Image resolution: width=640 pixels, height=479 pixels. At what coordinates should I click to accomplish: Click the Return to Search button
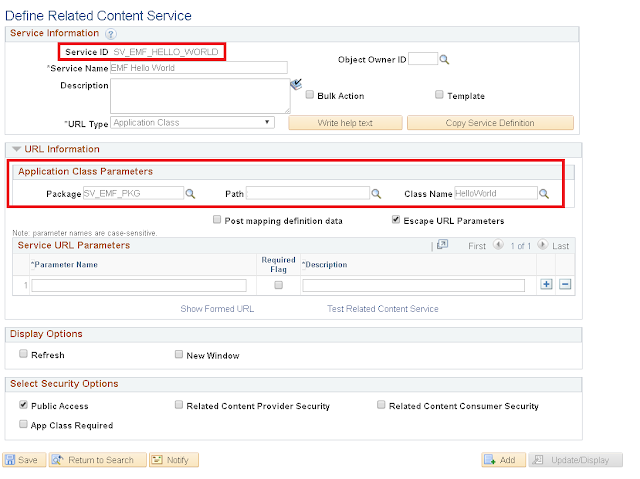point(94,460)
